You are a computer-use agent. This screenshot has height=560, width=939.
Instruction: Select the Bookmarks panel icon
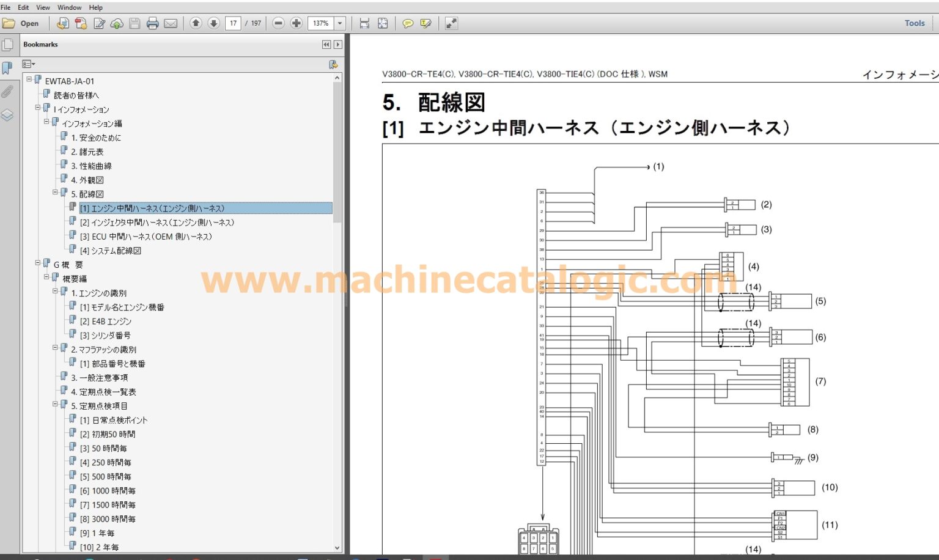(x=8, y=68)
